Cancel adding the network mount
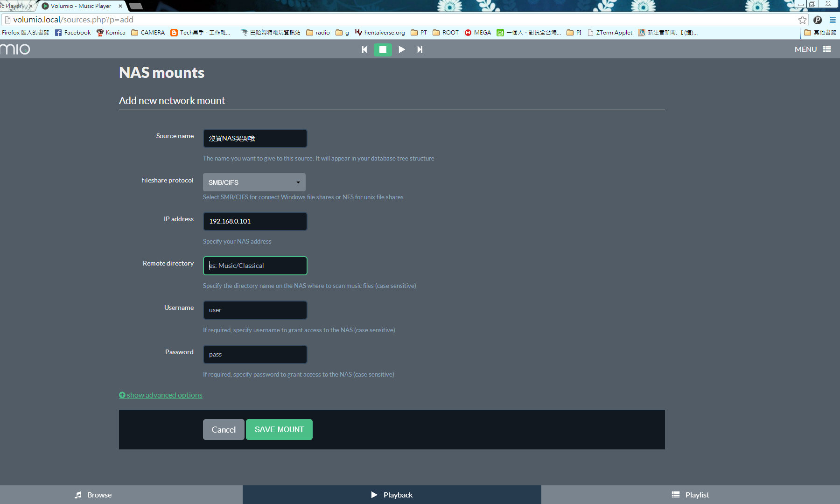This screenshot has width=840, height=504. coord(224,430)
